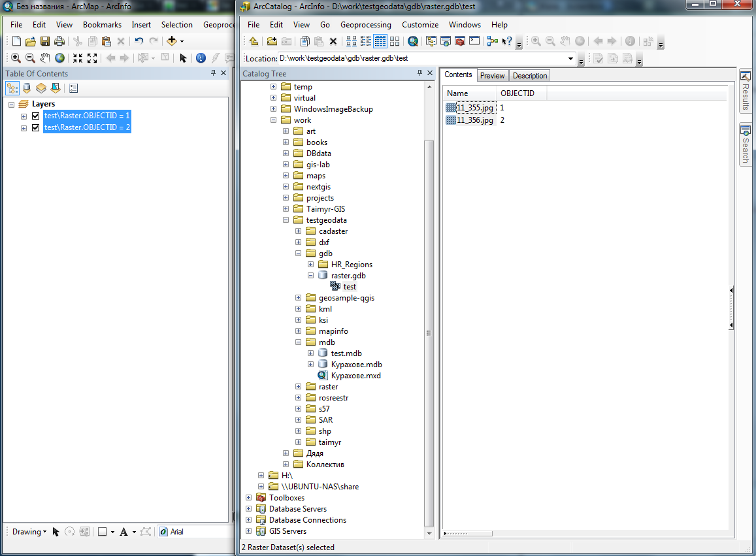Launch the ArcToolbox window icon
The image size is (756, 556).
point(459,41)
